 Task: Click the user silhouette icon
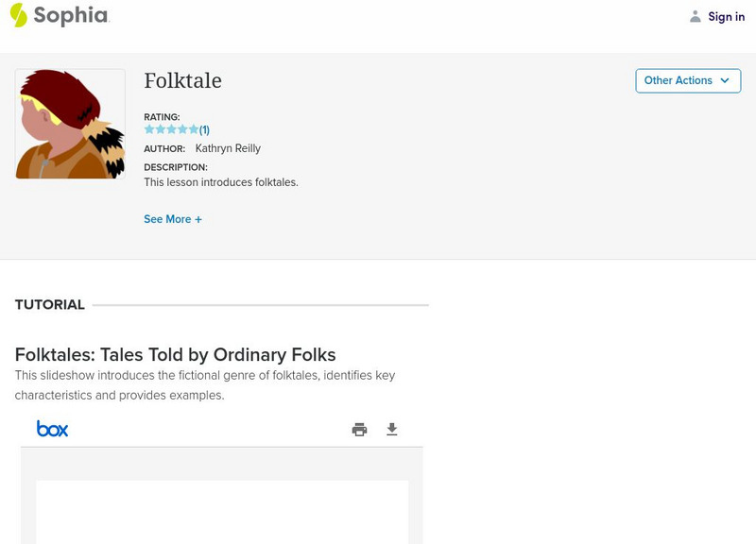coord(696,16)
